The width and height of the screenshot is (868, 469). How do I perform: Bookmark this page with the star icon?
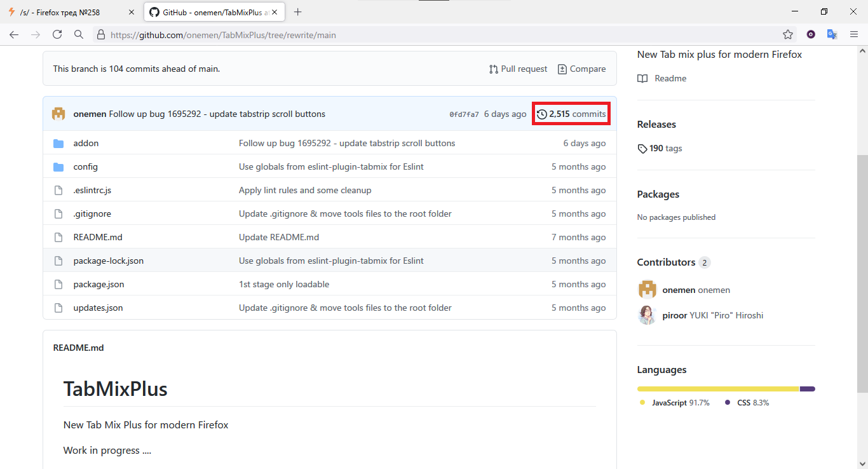point(788,34)
